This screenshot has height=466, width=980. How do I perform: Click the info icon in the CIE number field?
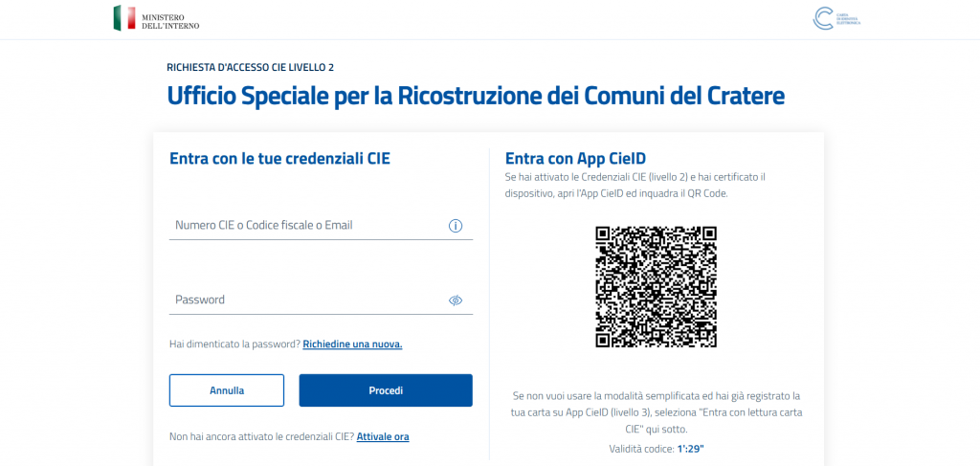pos(456,226)
